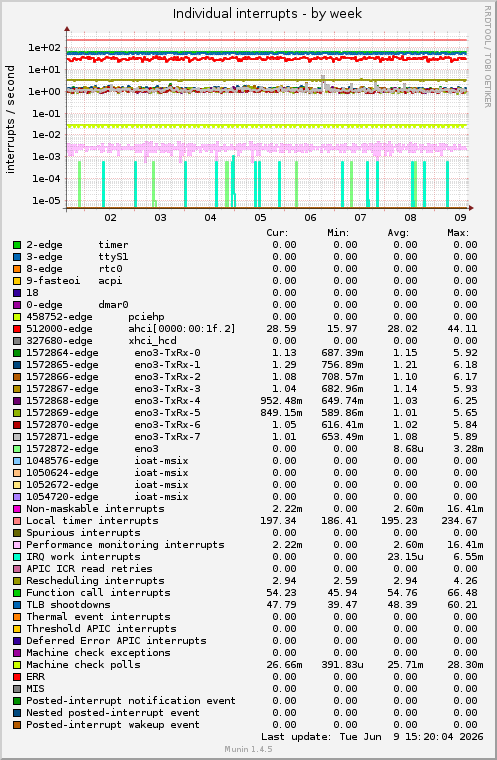Image resolution: width=497 pixels, height=760 pixels.
Task: Select the Function call interrupts legend entry
Action: [98, 593]
